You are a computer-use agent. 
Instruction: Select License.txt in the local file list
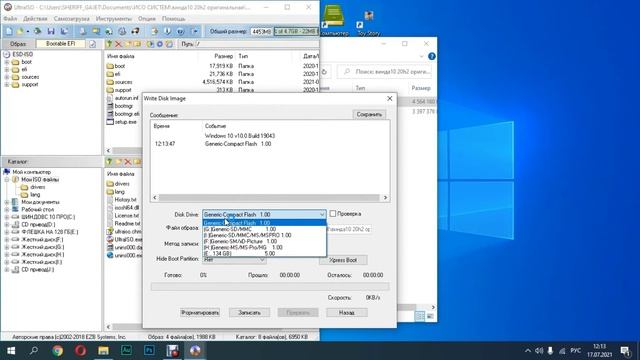[127, 216]
